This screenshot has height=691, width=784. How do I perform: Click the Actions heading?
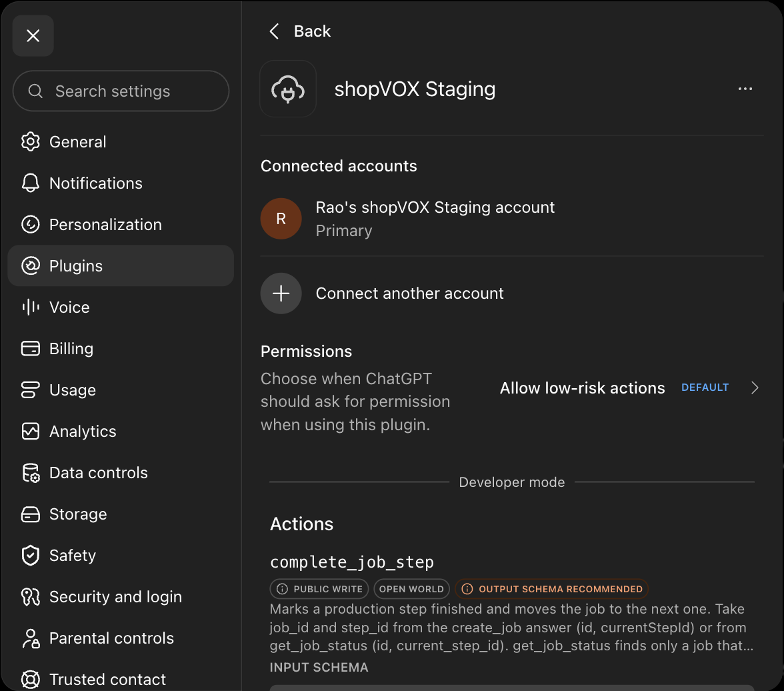click(x=301, y=524)
